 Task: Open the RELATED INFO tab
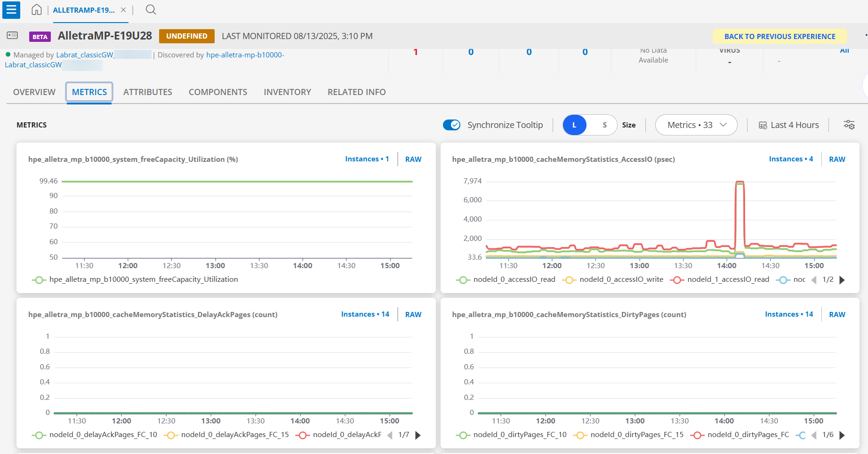click(x=357, y=92)
